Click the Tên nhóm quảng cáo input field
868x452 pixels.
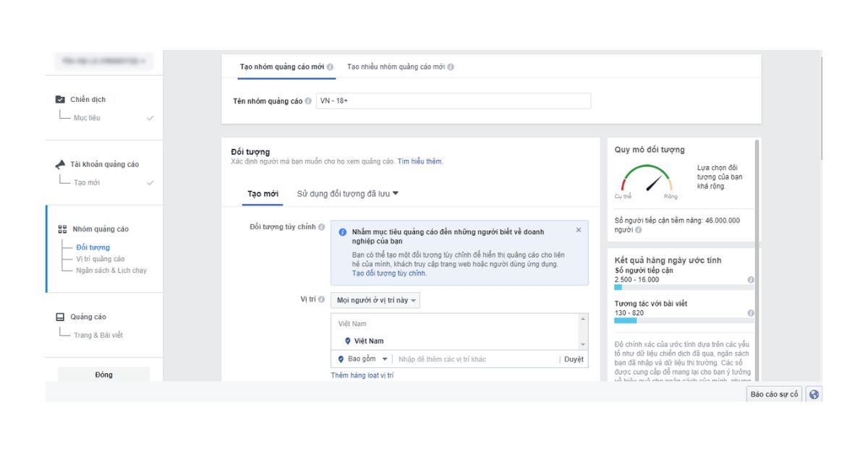454,101
